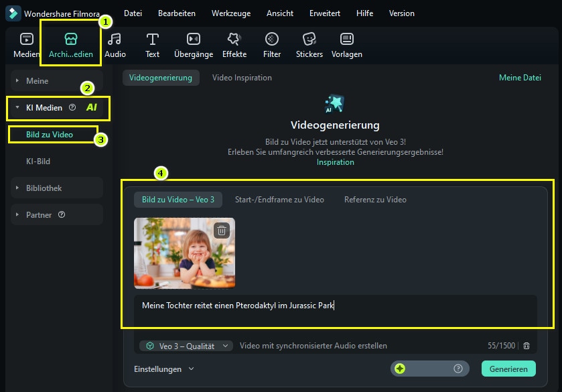This screenshot has width=562, height=392.
Task: Click the 55/1500 character counter
Action: (501, 346)
